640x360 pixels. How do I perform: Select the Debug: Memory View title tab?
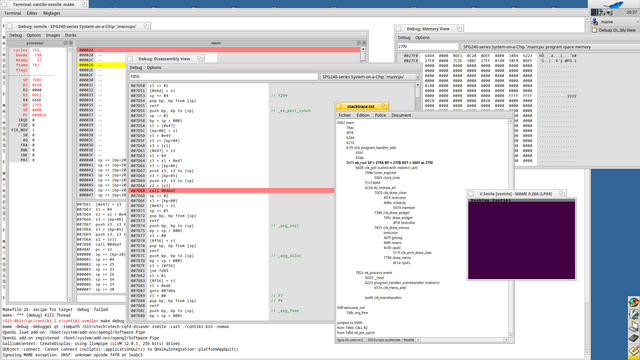click(428, 29)
